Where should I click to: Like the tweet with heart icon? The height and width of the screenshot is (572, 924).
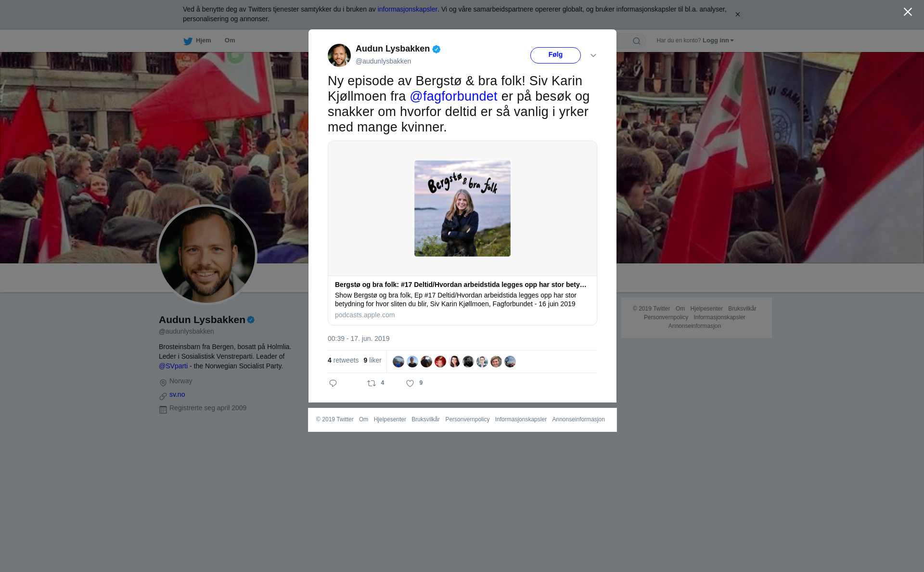(x=410, y=383)
